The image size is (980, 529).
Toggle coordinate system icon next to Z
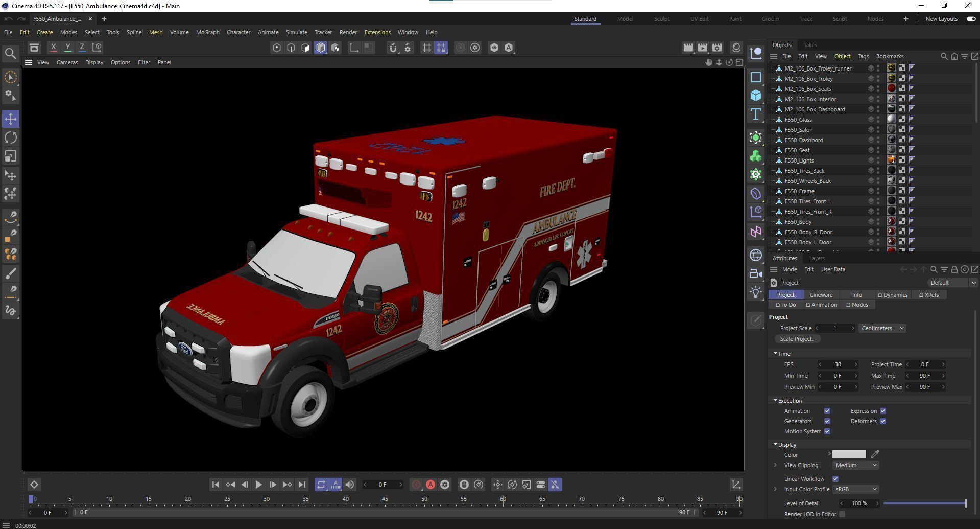point(97,48)
